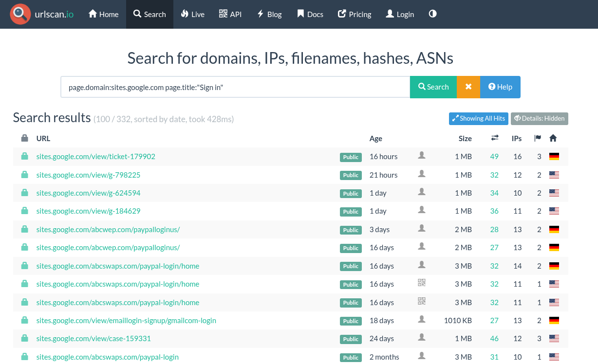Image resolution: width=598 pixels, height=364 pixels.
Task: Open result sites.google.com/view/g-798225
Action: click(88, 175)
